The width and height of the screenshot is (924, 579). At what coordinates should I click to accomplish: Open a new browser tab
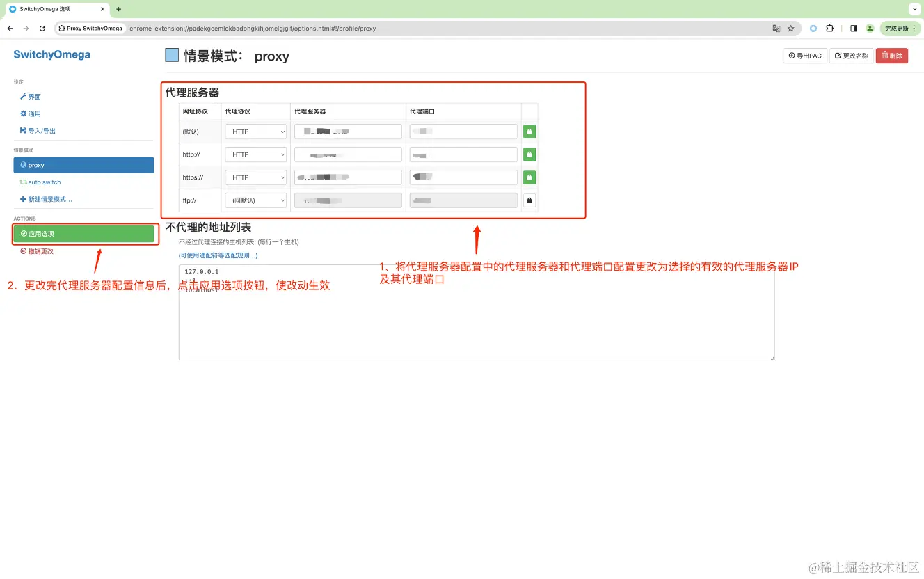coord(118,9)
